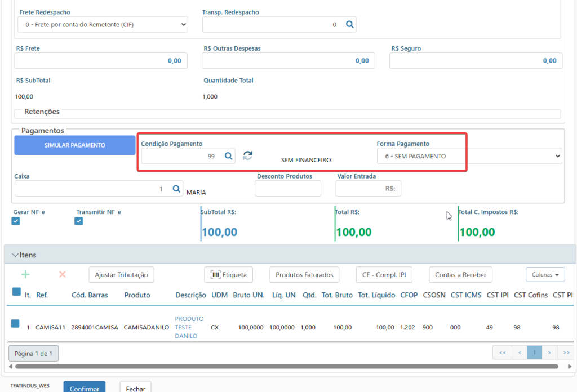Click the Contas a Receber button
The width and height of the screenshot is (577, 392).
coord(460,275)
